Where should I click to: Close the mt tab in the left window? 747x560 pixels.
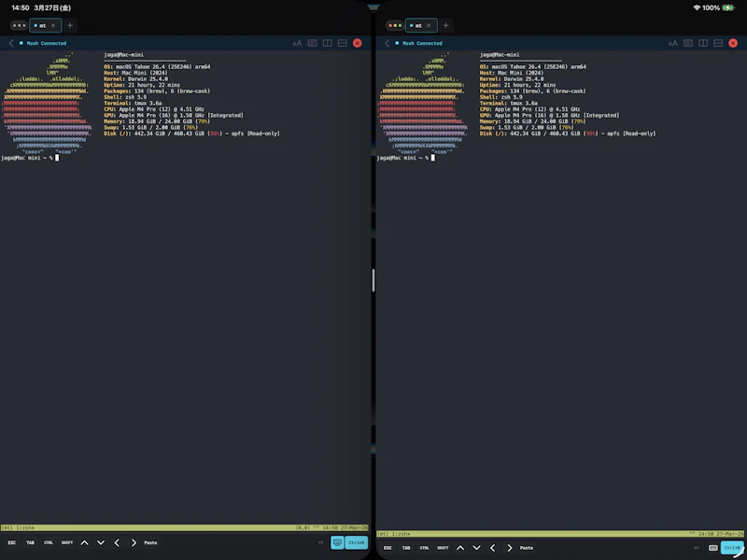tap(53, 26)
